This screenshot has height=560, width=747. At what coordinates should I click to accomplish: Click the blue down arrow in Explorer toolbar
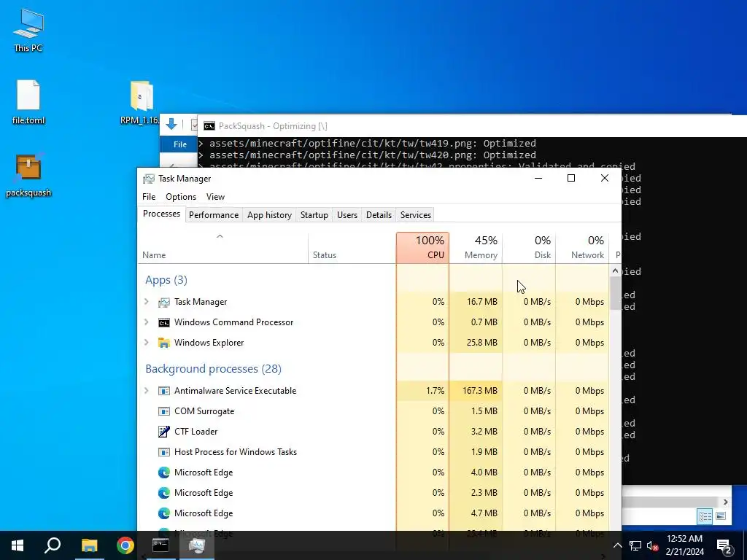point(171,125)
